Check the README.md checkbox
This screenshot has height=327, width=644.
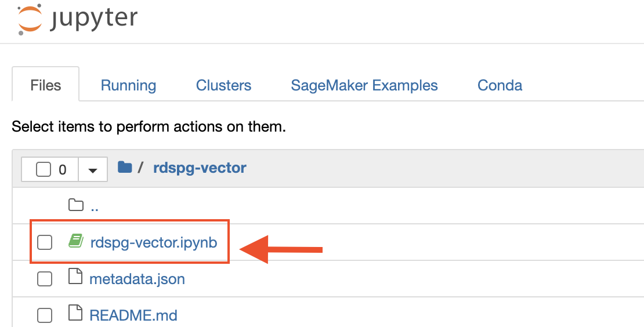click(x=45, y=315)
